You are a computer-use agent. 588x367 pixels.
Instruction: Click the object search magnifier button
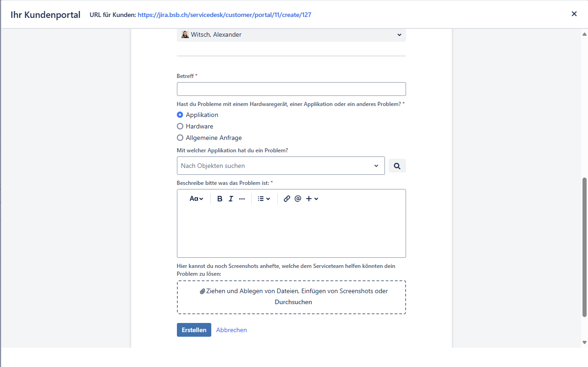(397, 166)
